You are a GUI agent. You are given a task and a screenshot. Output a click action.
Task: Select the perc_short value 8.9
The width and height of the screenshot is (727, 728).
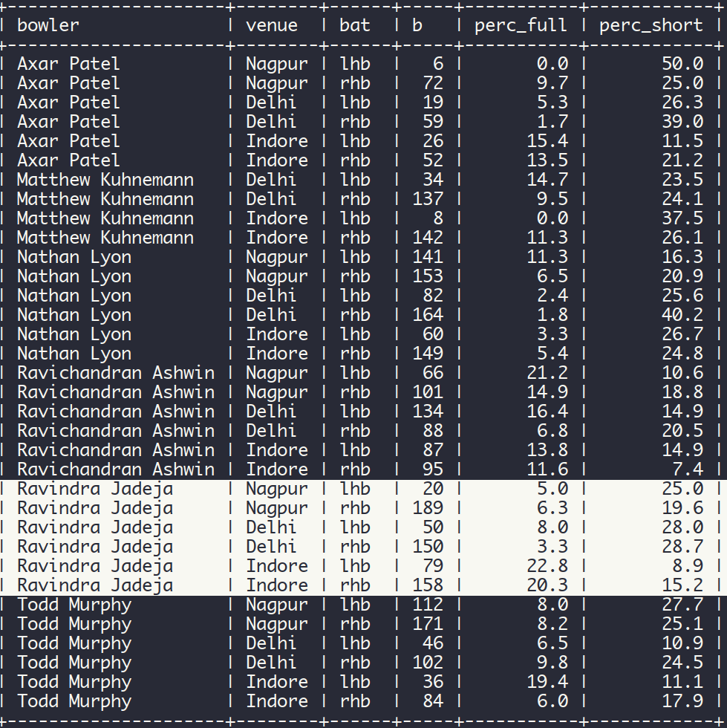(x=688, y=566)
